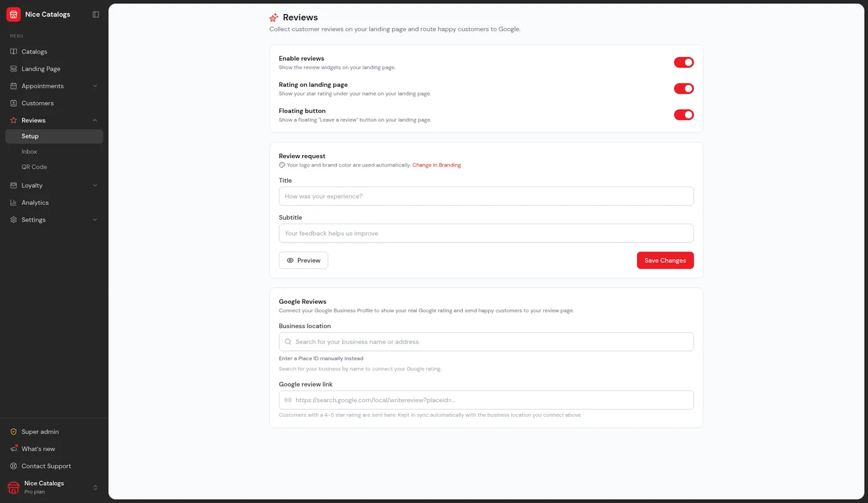The image size is (868, 503).
Task: Disable the Enable reviews toggle
Action: [684, 63]
